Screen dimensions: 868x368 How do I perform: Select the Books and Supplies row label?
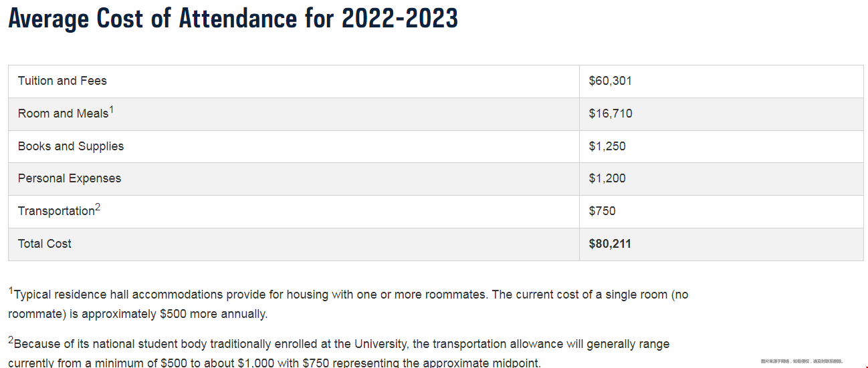click(71, 146)
